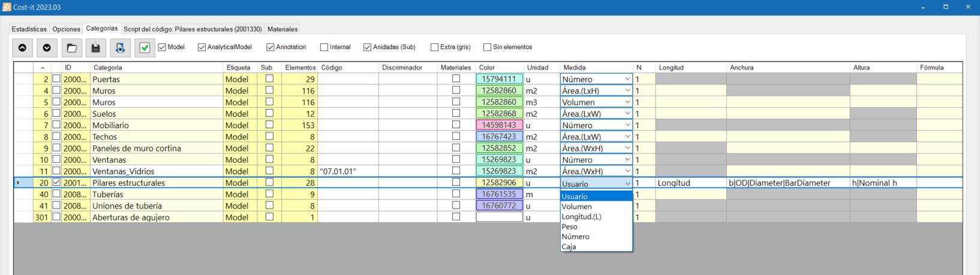Click the purple color swatch 16761535 for Tuberías

pyautogui.click(x=499, y=194)
